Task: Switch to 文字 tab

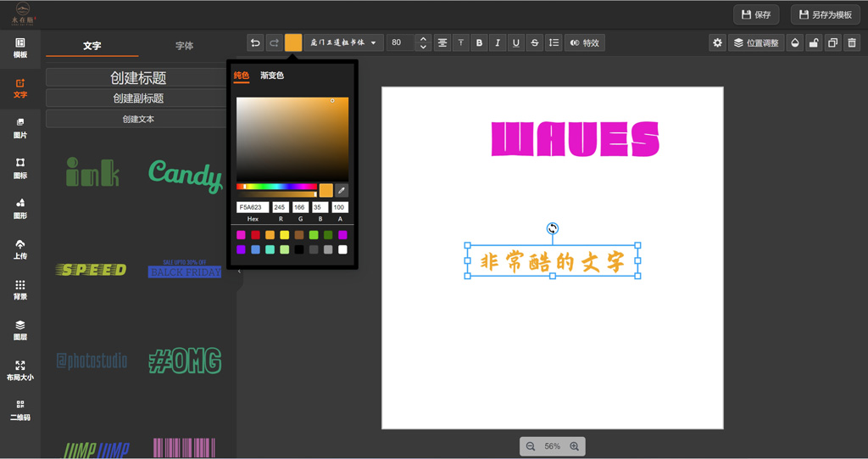Action: [x=92, y=46]
